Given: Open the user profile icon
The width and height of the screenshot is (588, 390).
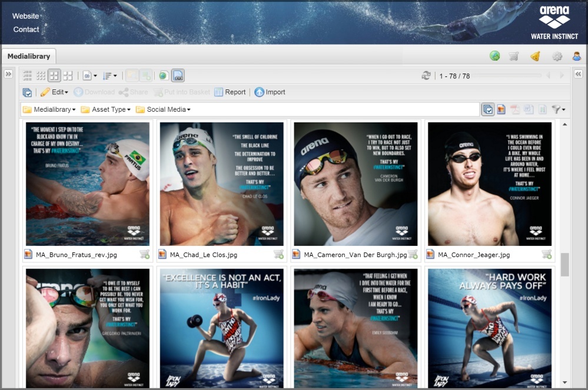Looking at the screenshot, I should coord(577,56).
